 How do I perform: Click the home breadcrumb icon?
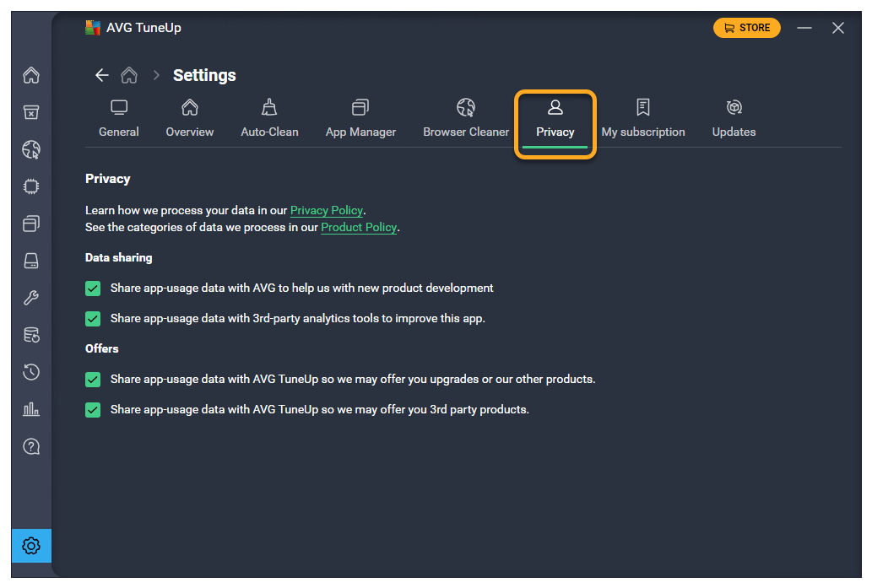(129, 75)
